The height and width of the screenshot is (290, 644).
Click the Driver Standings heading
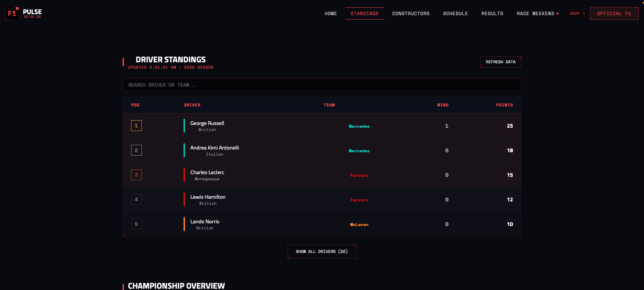170,60
